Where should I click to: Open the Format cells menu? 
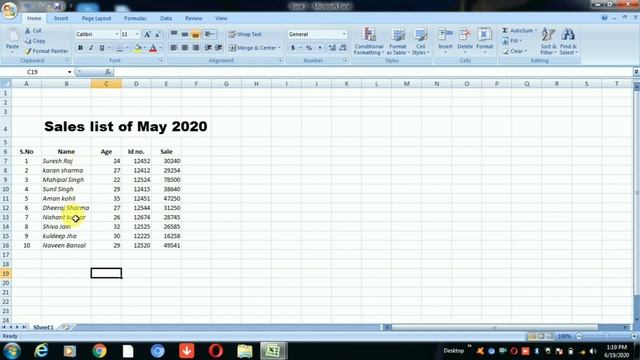click(x=484, y=41)
